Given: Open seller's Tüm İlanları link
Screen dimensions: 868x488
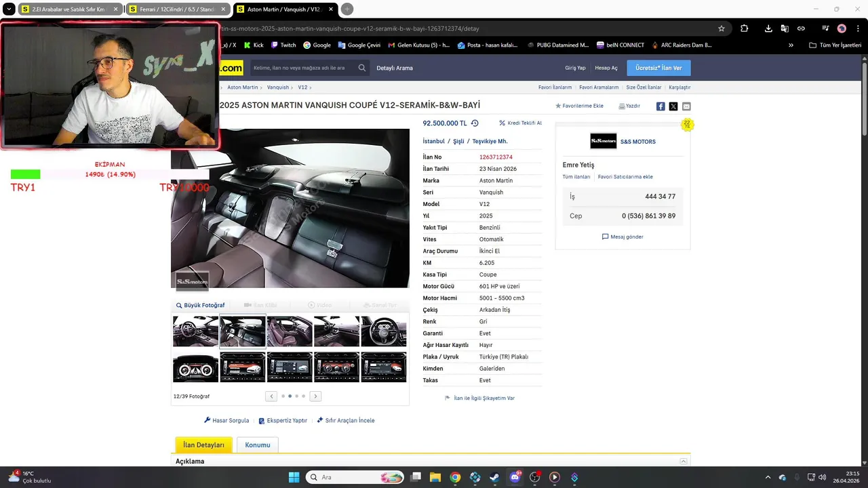Looking at the screenshot, I should click(576, 177).
